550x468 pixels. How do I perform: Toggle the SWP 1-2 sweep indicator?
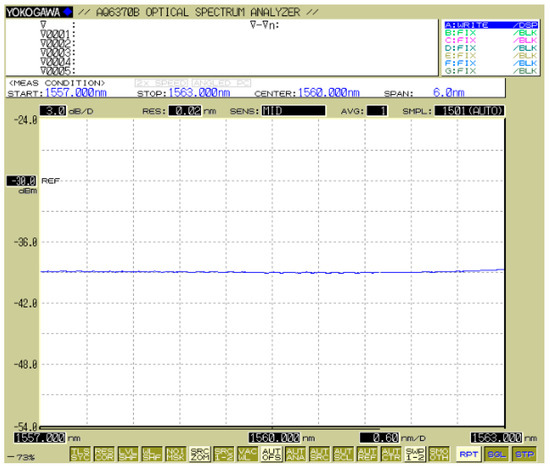tap(415, 454)
